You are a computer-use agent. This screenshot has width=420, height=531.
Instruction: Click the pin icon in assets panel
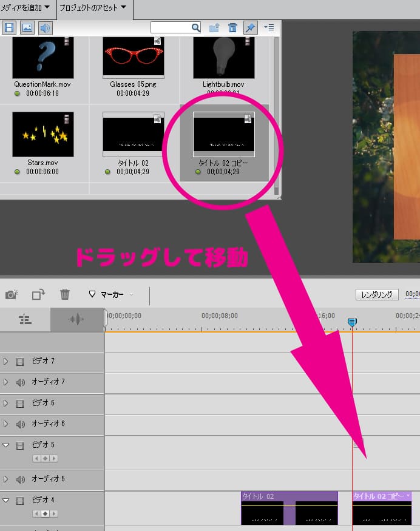tap(250, 28)
